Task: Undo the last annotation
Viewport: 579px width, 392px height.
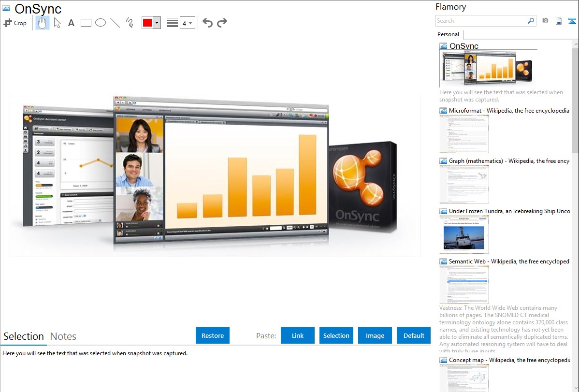Action: [x=207, y=23]
